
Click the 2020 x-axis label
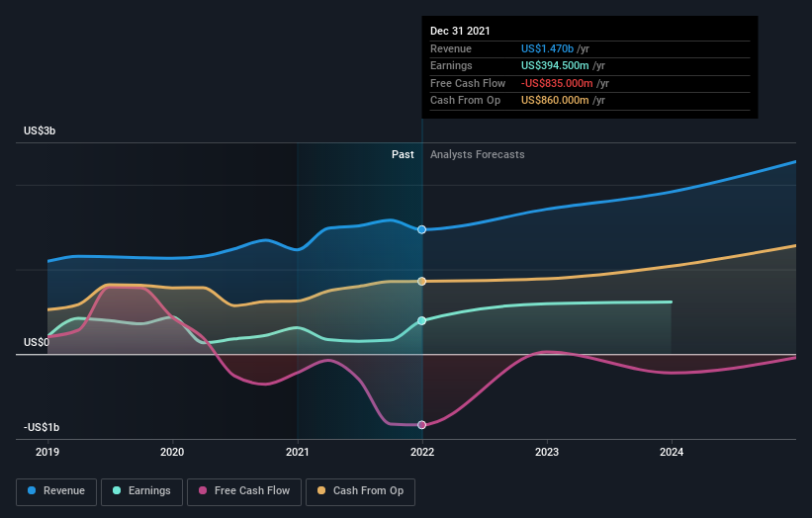click(x=172, y=453)
